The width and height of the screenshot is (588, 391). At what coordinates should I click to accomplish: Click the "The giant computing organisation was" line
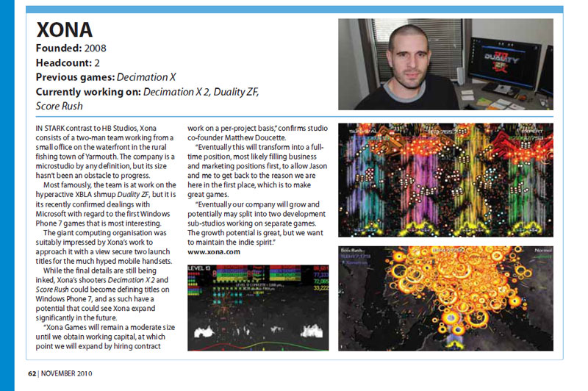click(x=105, y=233)
